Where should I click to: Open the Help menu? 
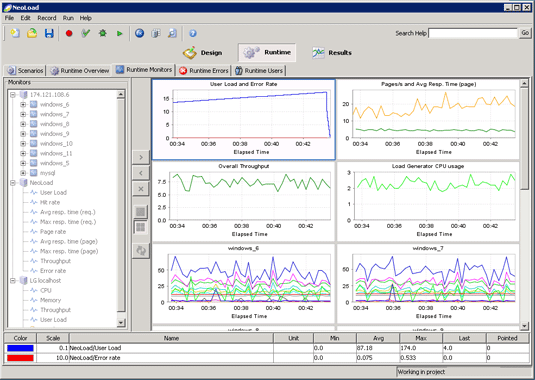click(86, 18)
